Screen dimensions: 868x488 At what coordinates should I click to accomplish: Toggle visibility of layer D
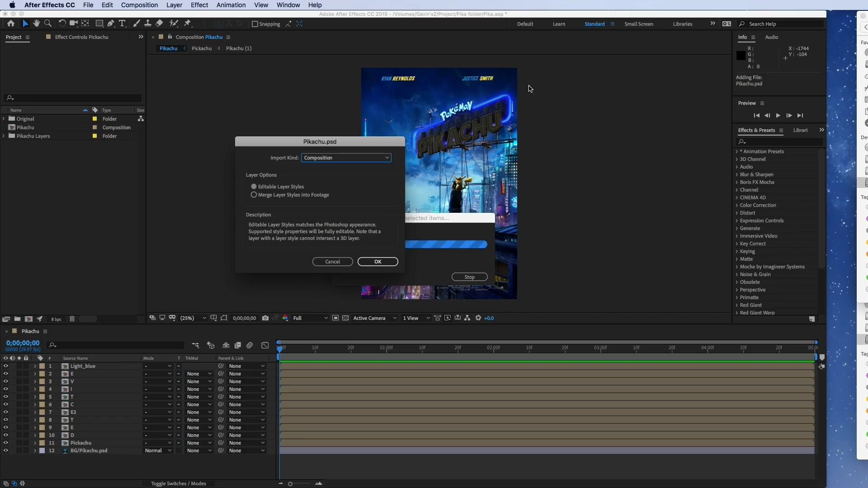[5, 435]
